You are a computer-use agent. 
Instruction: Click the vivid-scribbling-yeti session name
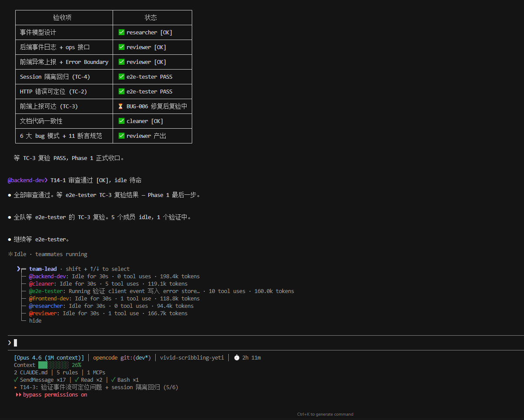192,358
